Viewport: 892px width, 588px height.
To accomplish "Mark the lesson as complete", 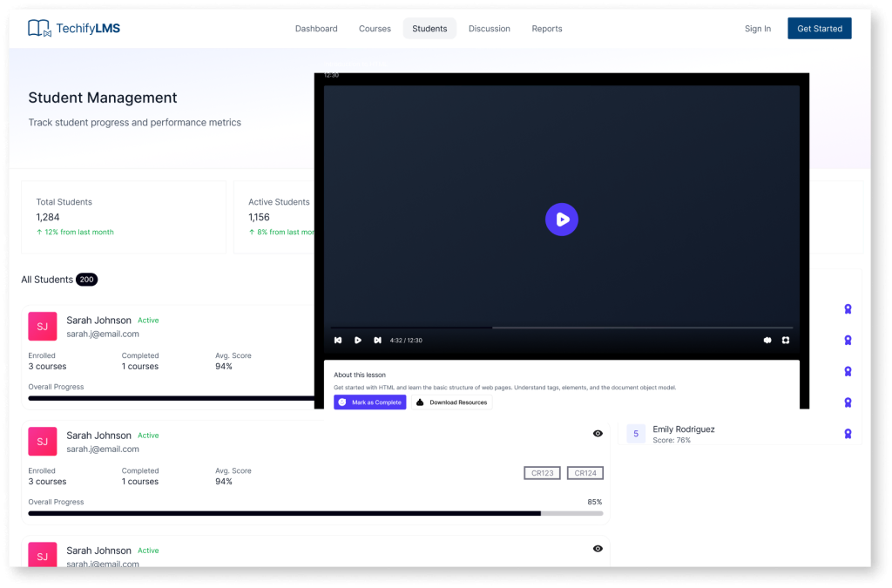I will [369, 402].
